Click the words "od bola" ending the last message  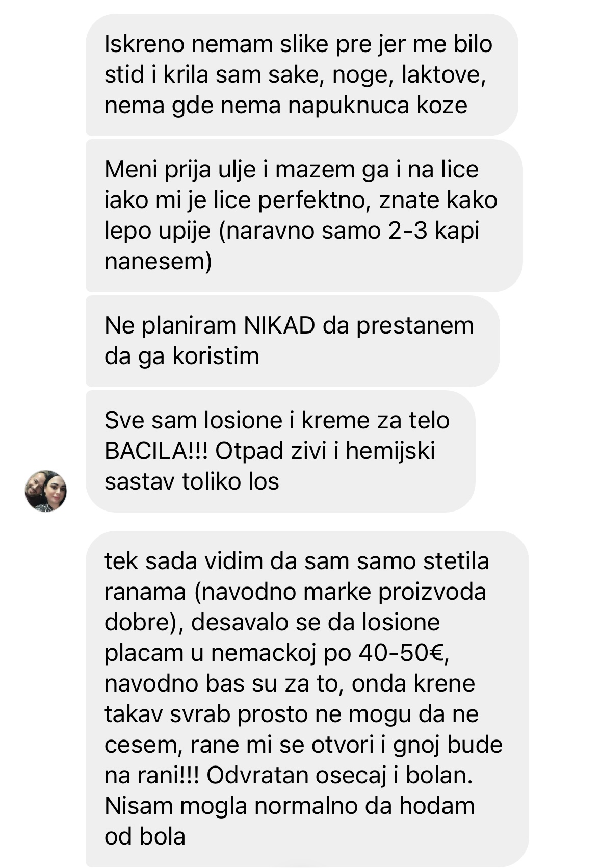145,836
